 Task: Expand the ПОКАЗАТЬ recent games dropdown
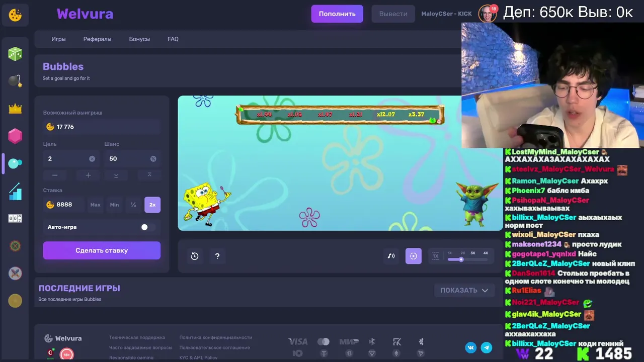464,290
